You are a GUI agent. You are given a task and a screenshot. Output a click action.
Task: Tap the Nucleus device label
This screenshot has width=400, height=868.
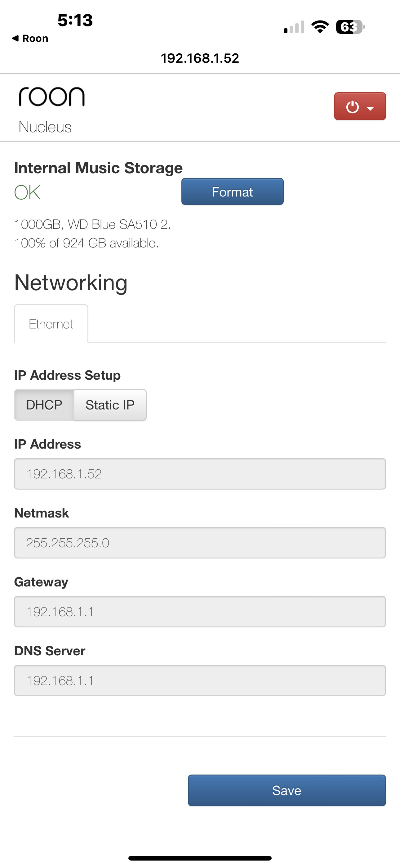click(45, 127)
